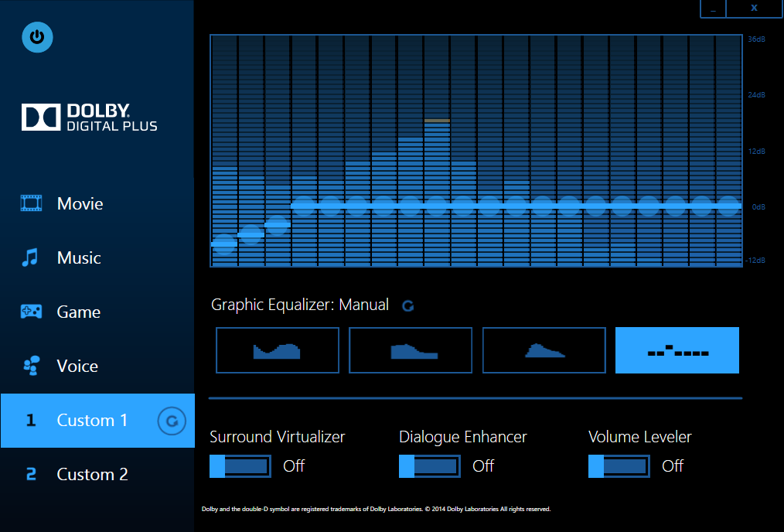784x532 pixels.
Task: Click the reset icon on Custom 1
Action: (171, 421)
